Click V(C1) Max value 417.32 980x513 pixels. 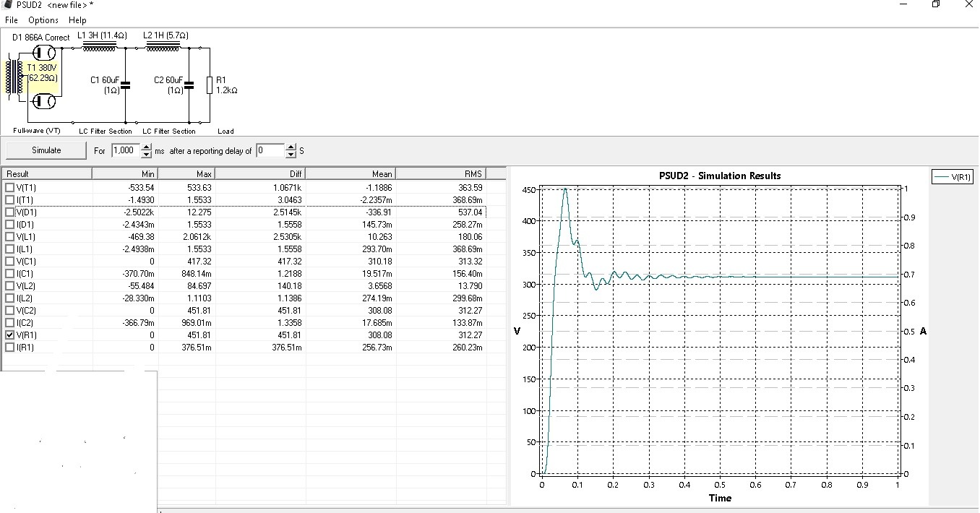click(198, 262)
